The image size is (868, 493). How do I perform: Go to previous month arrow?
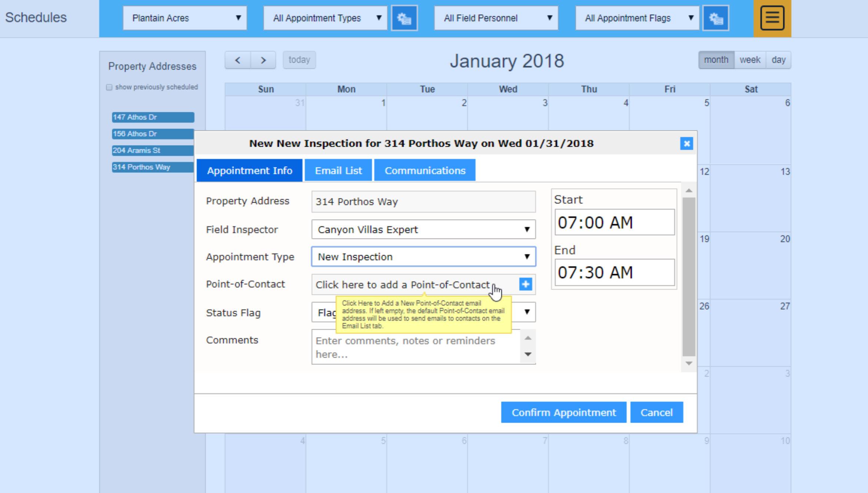(x=238, y=60)
